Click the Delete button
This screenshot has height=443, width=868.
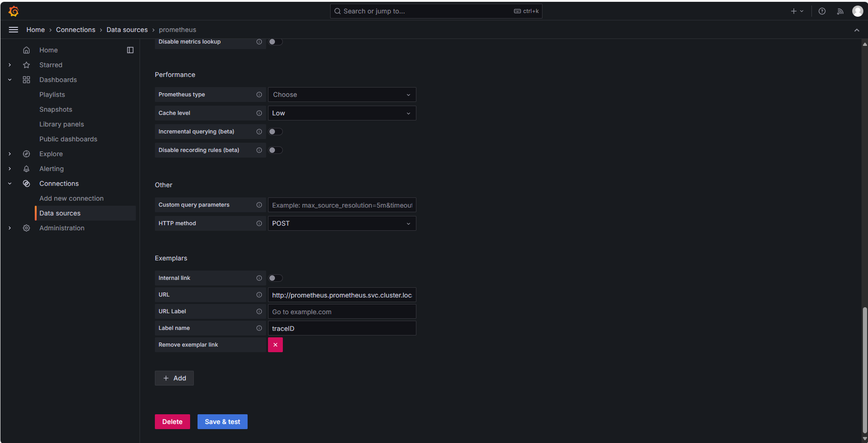(x=172, y=422)
